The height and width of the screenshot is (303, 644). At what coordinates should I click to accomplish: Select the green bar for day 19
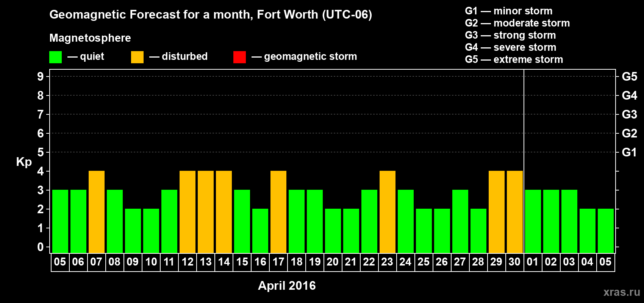click(x=315, y=222)
